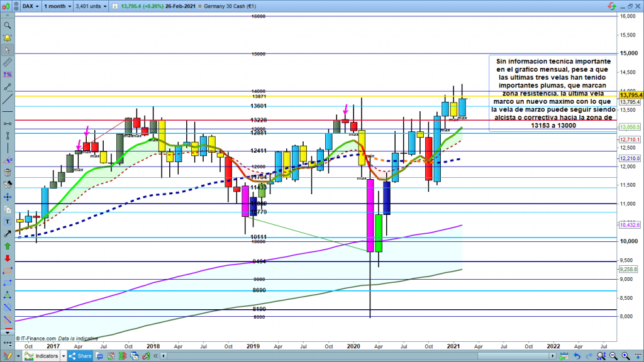Click the Share button
644x362 pixels.
79,356
